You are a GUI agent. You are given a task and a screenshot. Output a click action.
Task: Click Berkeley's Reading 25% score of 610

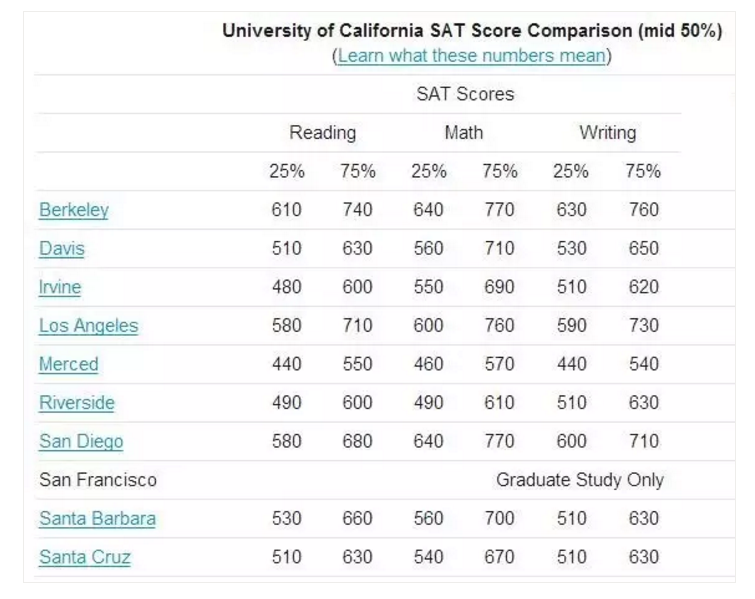(287, 210)
